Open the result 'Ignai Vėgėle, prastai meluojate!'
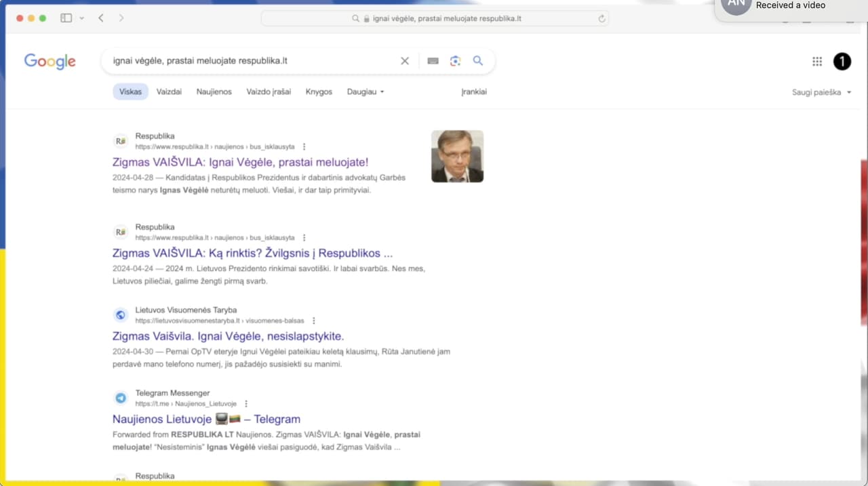 (x=240, y=162)
